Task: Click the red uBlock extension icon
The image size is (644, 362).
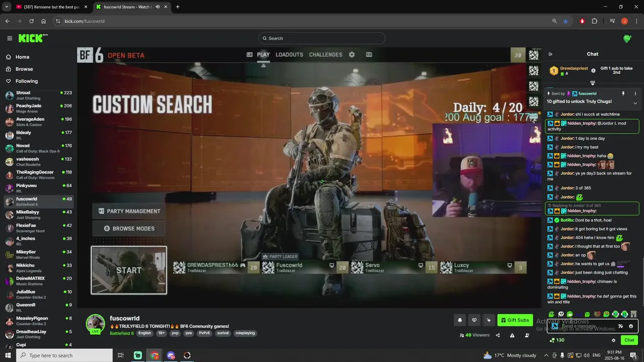Action: click(582, 21)
